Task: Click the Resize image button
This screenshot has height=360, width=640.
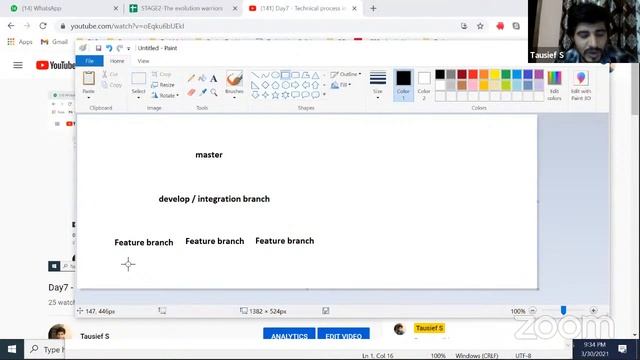Action: pos(163,85)
